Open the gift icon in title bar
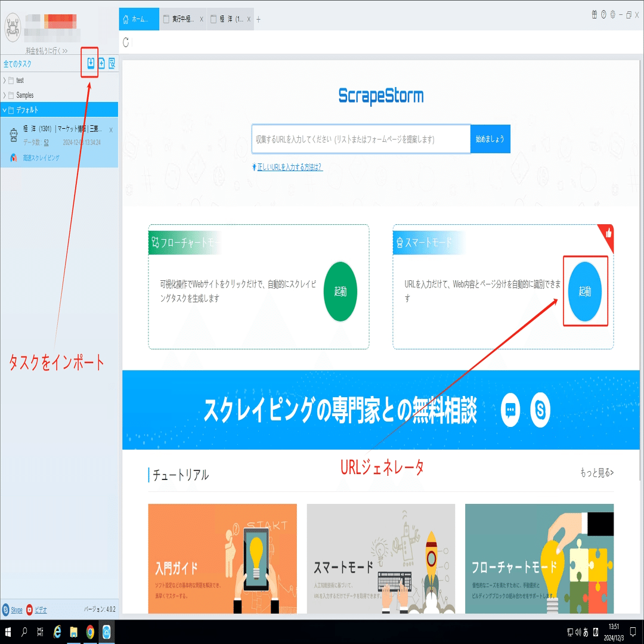Viewport: 644px width, 644px height. click(x=594, y=14)
